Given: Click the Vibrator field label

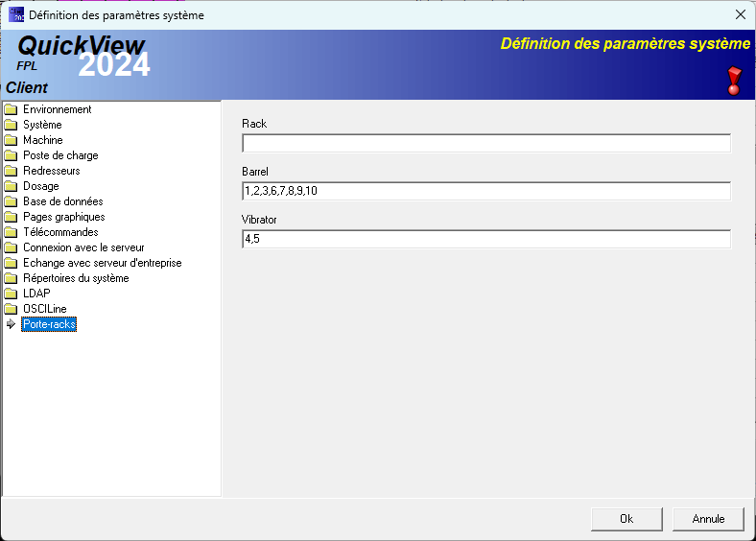Looking at the screenshot, I should (x=259, y=220).
